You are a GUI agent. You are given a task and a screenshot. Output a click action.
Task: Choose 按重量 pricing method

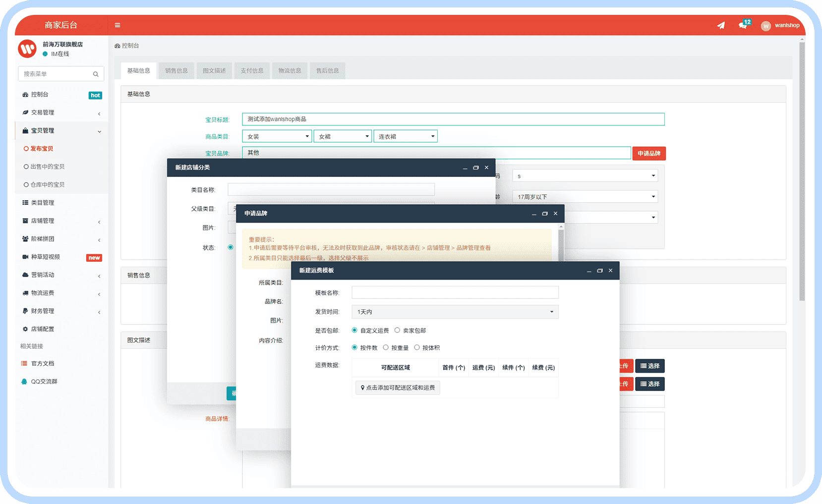[x=386, y=347]
